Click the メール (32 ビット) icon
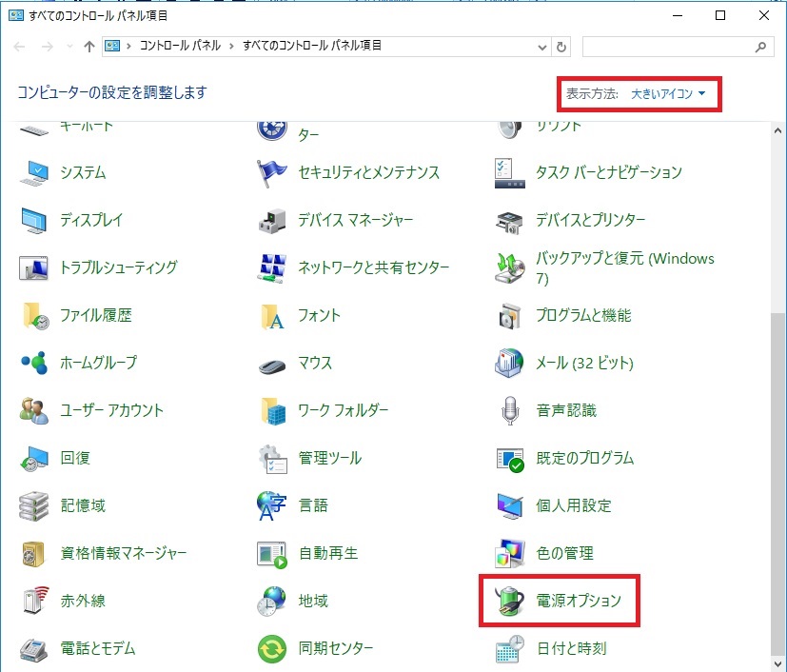Image resolution: width=787 pixels, height=672 pixels. [509, 363]
